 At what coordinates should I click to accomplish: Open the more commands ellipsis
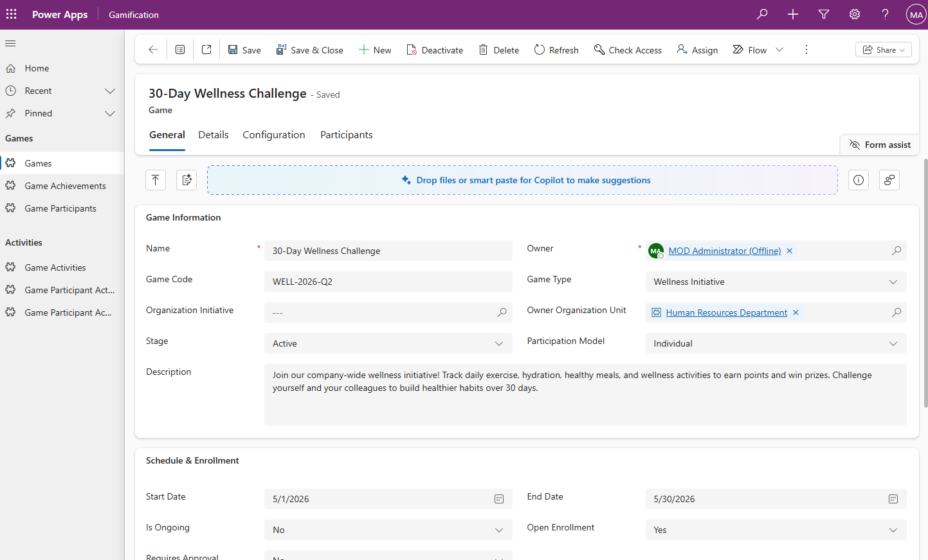(x=806, y=50)
